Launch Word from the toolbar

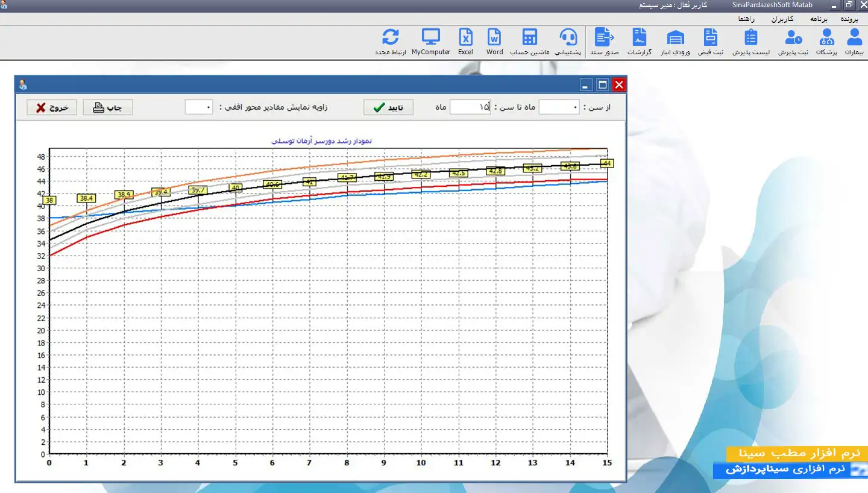[494, 42]
